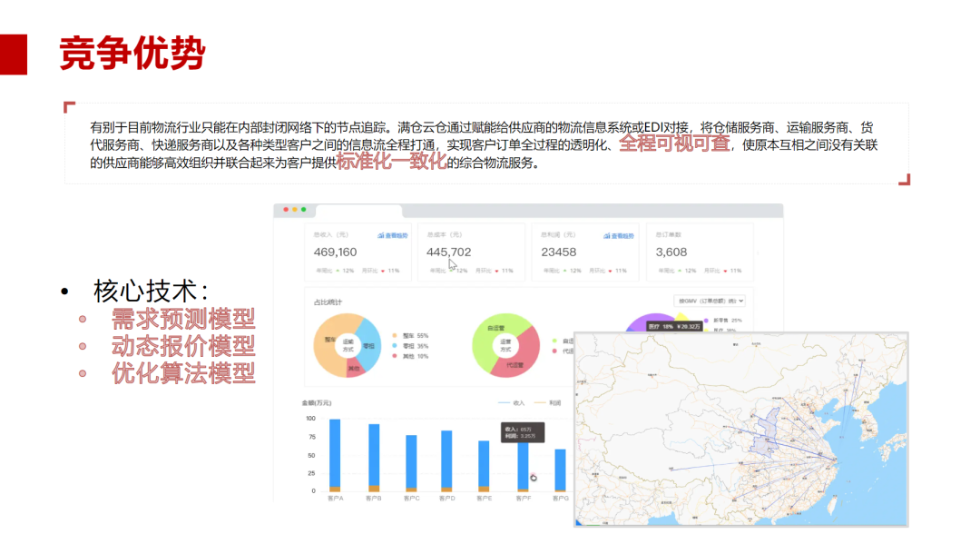The height and width of the screenshot is (544, 980).
Task: Click 其他 red slice of transport donut
Action: click(354, 369)
